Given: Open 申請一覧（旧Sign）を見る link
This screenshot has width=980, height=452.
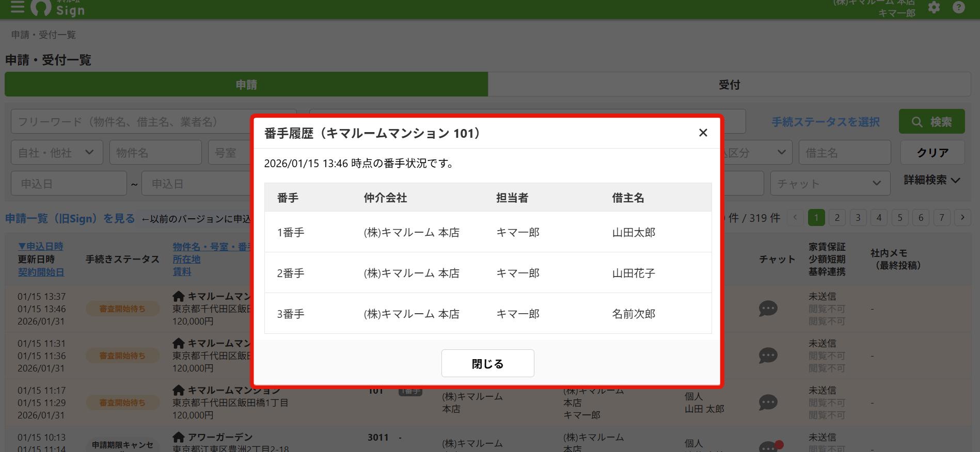Looking at the screenshot, I should click(x=70, y=218).
